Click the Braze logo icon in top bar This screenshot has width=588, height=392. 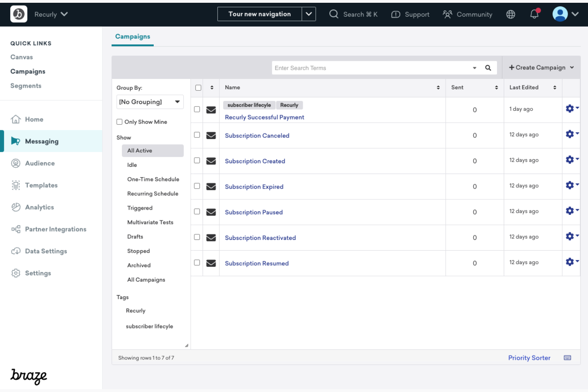click(x=19, y=14)
